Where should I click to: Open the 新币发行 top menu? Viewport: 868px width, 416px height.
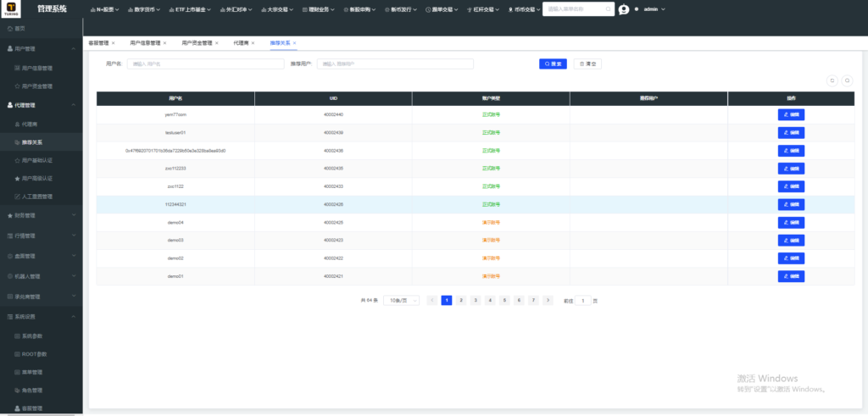tap(400, 9)
